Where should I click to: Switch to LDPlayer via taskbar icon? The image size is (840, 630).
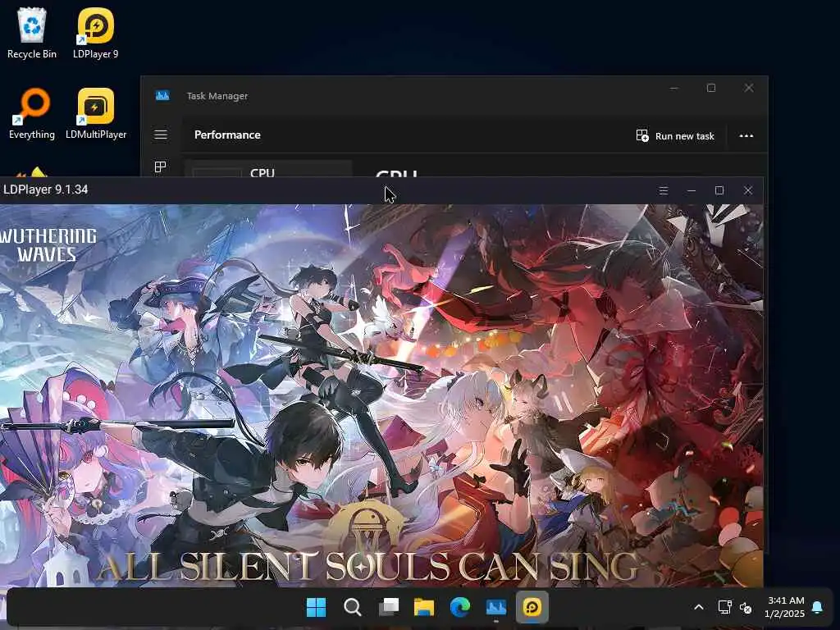(x=532, y=608)
